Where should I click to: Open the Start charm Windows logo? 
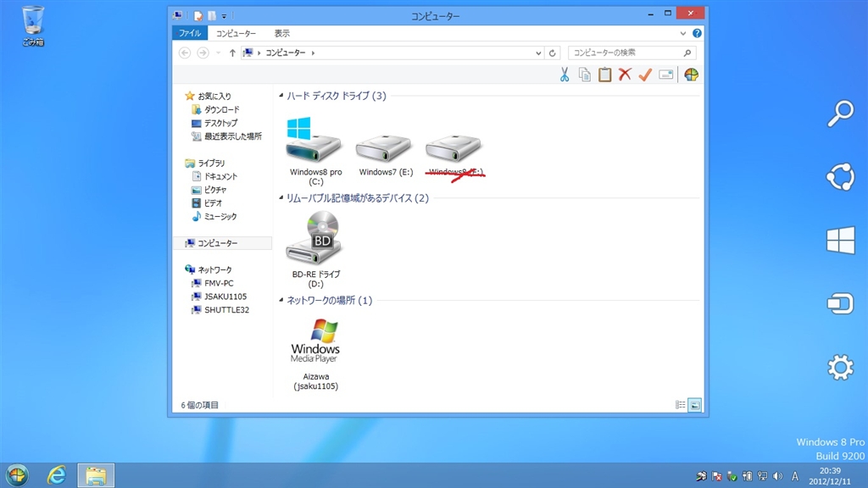840,240
